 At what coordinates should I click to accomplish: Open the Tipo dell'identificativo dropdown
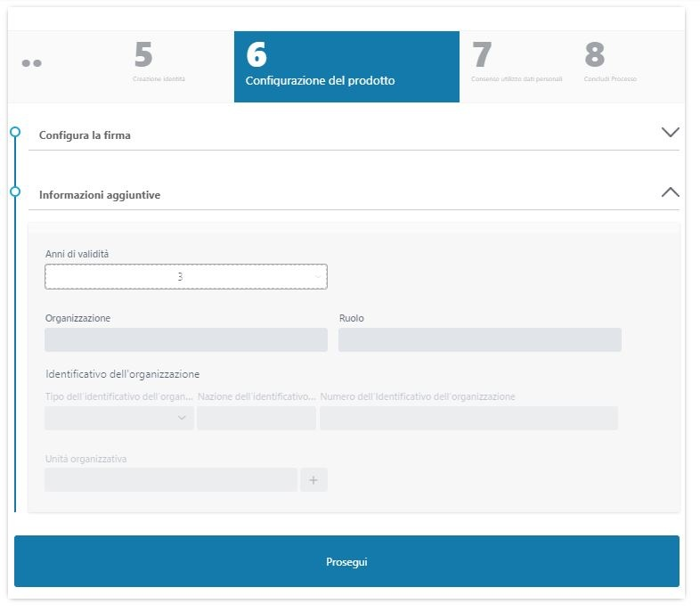pyautogui.click(x=118, y=418)
